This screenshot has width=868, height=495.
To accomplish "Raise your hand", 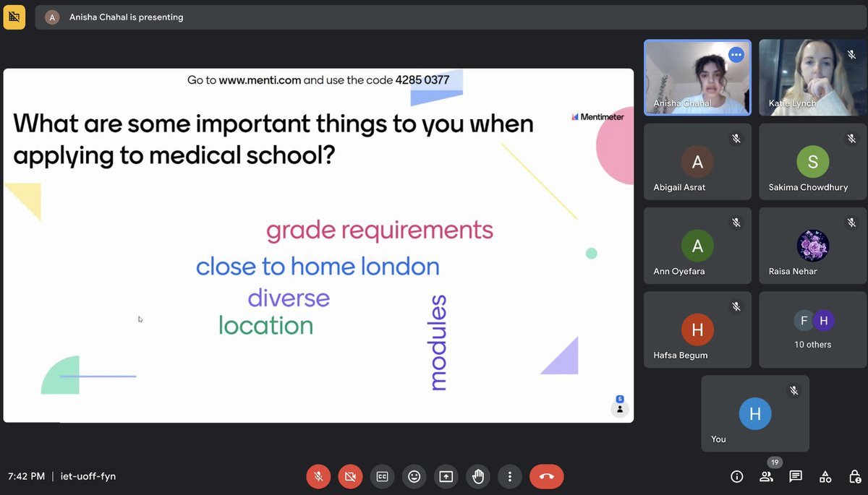I will (478, 476).
